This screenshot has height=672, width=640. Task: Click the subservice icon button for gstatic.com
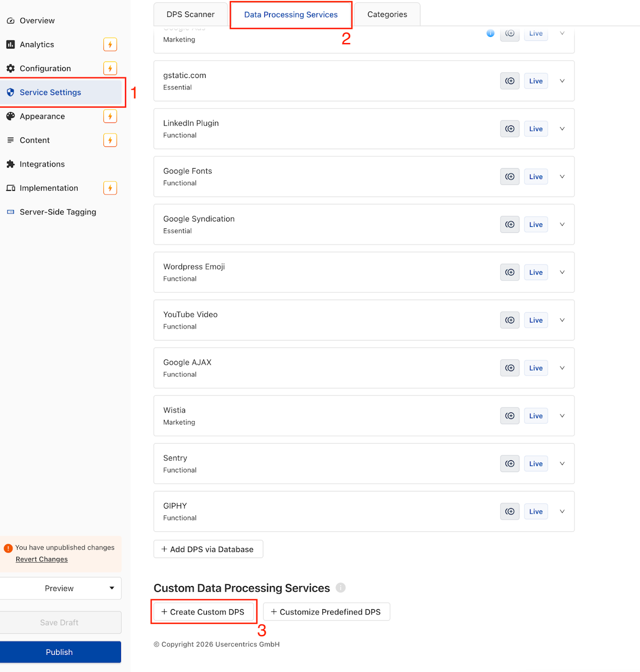click(509, 81)
